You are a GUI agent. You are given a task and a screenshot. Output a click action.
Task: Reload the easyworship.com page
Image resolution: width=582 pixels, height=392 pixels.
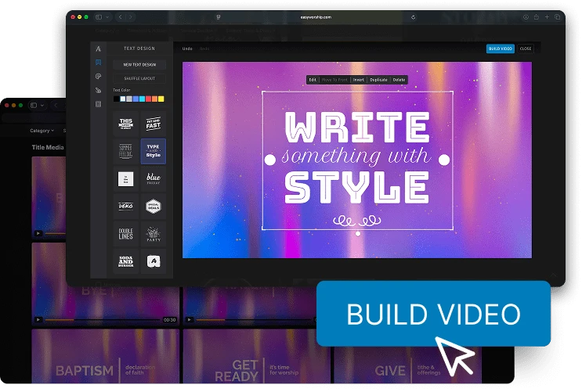(413, 17)
